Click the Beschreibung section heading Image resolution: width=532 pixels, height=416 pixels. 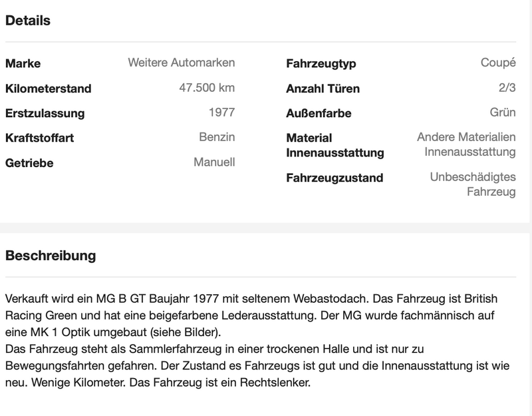pyautogui.click(x=51, y=256)
